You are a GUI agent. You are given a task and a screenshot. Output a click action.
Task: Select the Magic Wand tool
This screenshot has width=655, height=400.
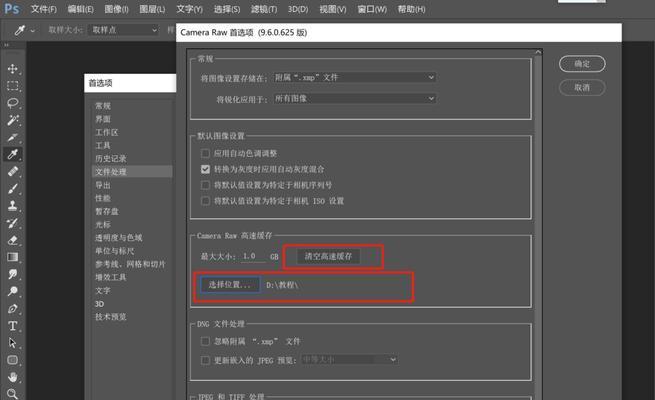click(13, 120)
